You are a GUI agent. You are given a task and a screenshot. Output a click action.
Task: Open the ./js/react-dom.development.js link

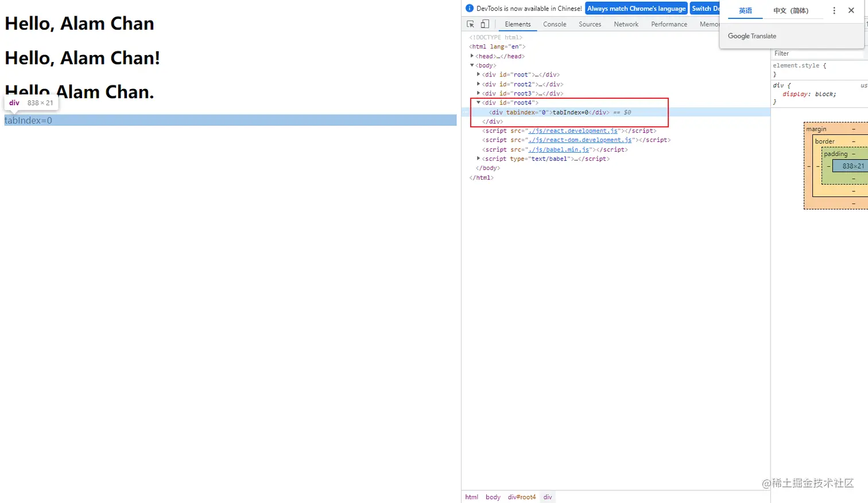tap(580, 140)
